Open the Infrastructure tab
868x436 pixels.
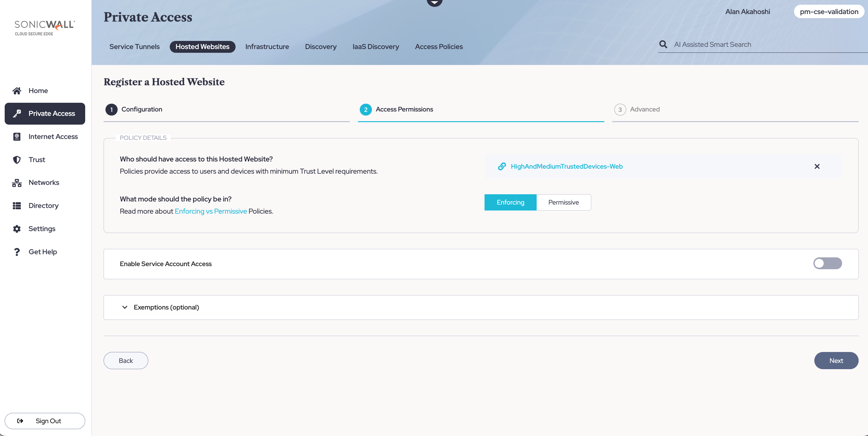click(267, 47)
